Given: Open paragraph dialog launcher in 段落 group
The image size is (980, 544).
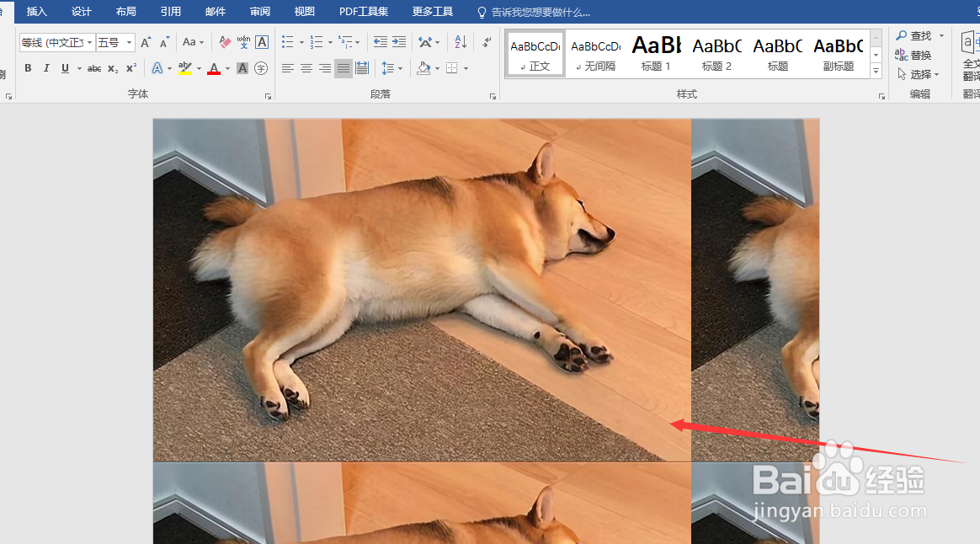Looking at the screenshot, I should coord(493,96).
